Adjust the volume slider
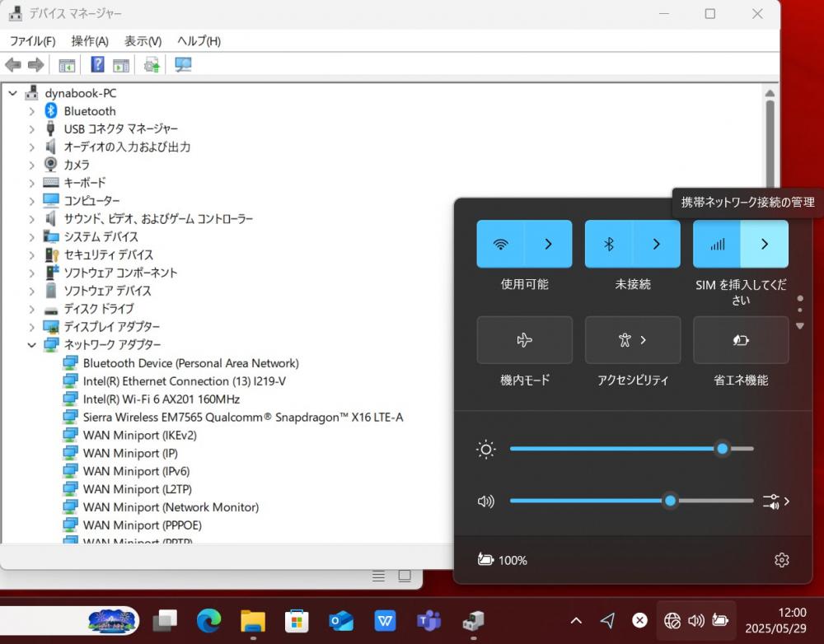 click(632, 501)
